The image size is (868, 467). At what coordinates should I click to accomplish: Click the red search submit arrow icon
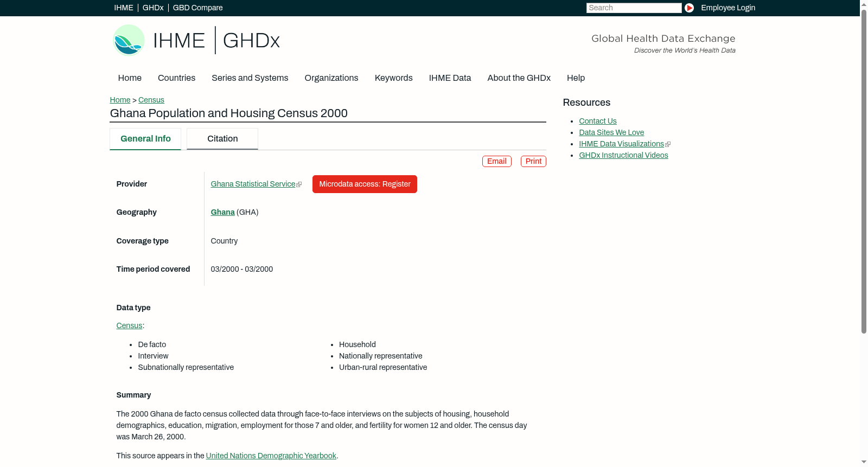(x=689, y=8)
